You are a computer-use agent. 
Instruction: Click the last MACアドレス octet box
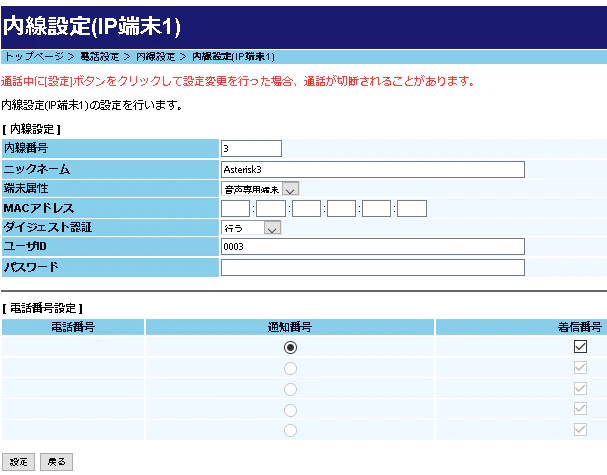tap(412, 208)
